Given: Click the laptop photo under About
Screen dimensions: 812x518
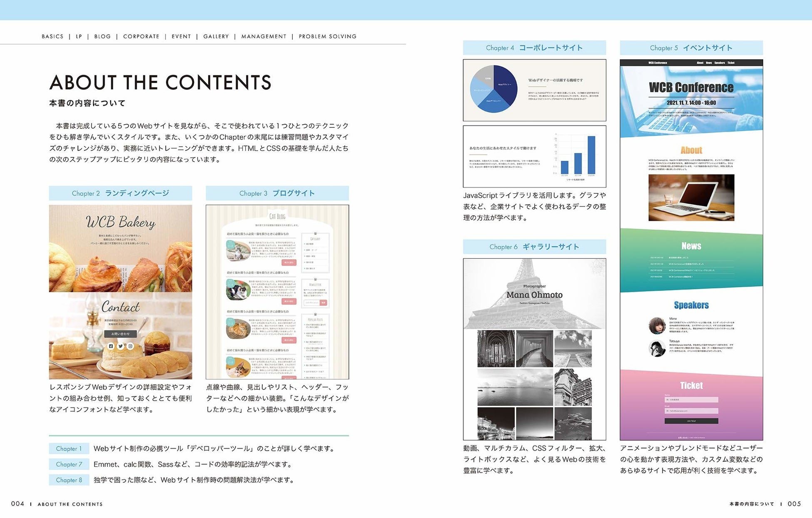Looking at the screenshot, I should point(691,198).
